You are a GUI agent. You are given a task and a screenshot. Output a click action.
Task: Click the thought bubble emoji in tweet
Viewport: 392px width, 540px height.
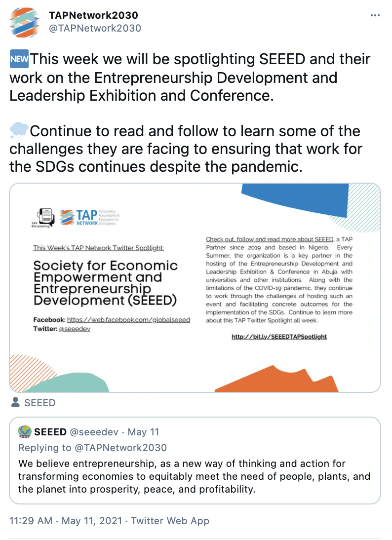pos(19,131)
